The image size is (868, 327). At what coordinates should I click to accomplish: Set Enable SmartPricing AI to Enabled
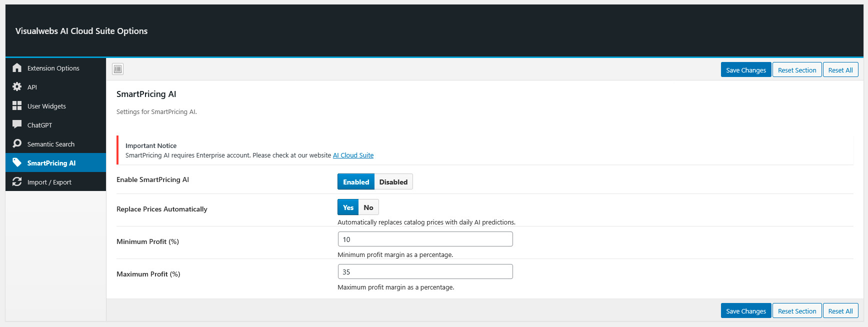(356, 182)
